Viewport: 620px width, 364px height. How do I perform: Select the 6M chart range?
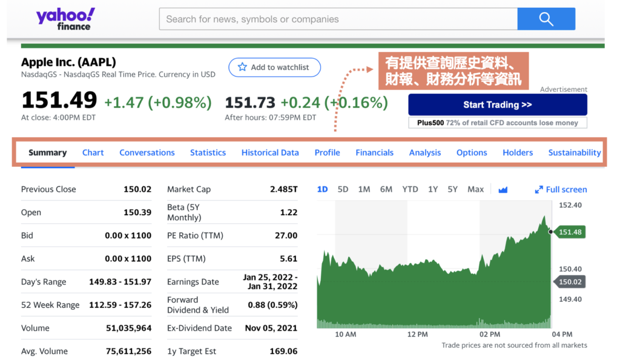tap(386, 189)
